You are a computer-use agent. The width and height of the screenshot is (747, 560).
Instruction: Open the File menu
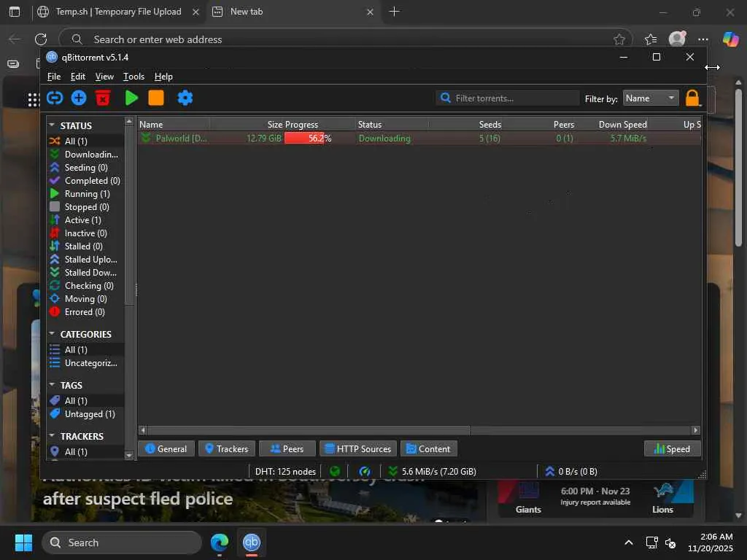54,77
